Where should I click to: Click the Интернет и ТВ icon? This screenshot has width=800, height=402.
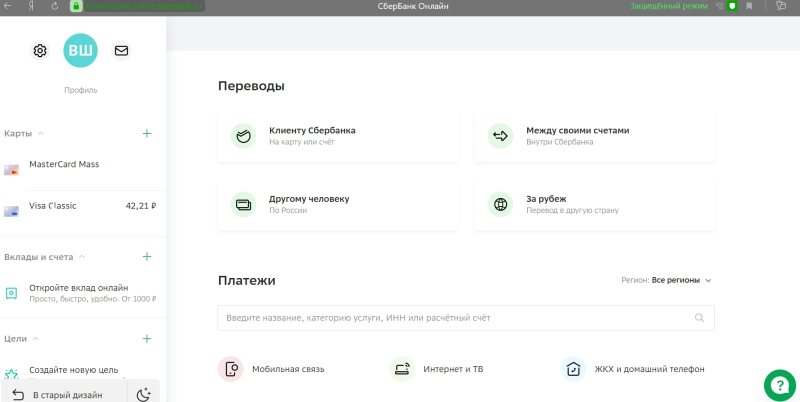click(402, 369)
